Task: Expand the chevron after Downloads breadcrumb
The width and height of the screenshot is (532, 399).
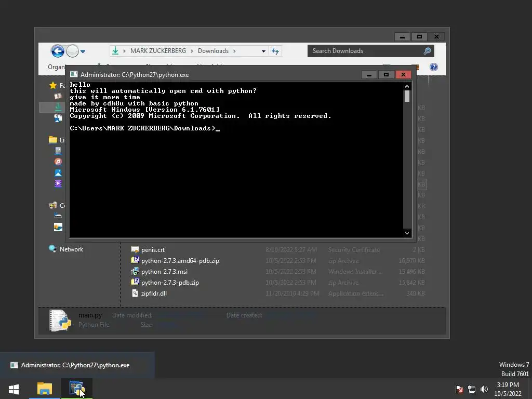Action: [x=234, y=51]
